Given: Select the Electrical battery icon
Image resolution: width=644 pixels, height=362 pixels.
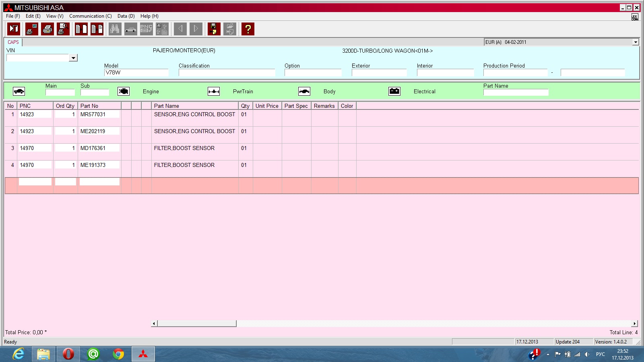Looking at the screenshot, I should [x=394, y=91].
